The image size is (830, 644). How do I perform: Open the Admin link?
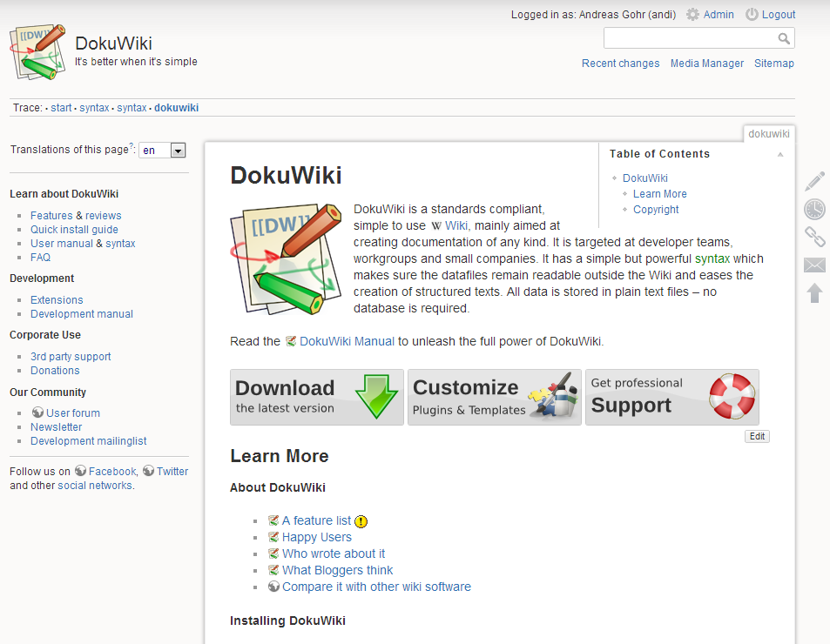[718, 15]
